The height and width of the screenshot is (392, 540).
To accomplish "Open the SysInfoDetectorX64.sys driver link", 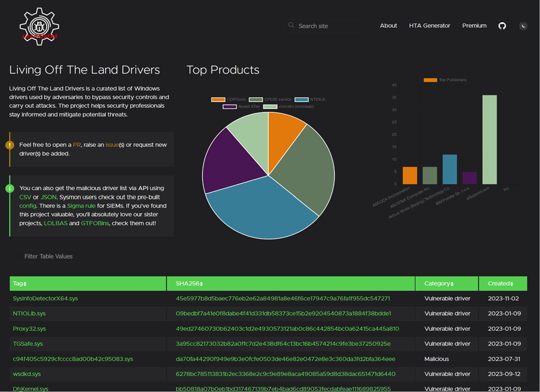I will point(45,299).
